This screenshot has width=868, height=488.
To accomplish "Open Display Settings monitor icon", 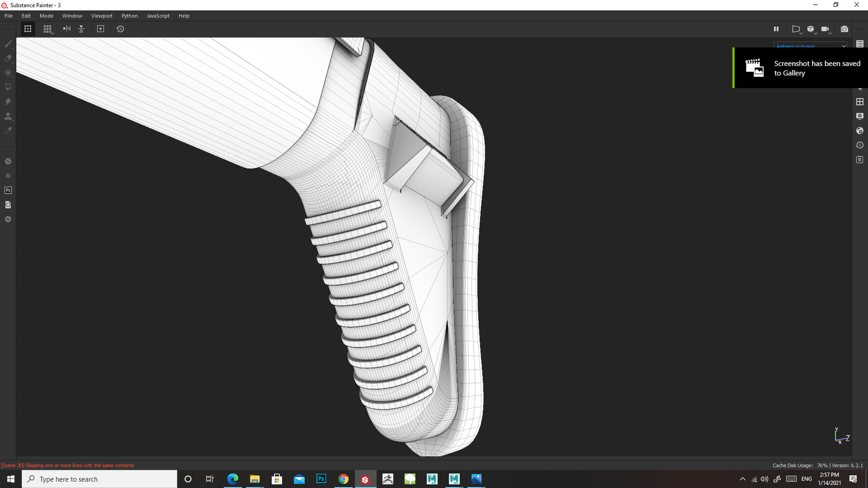I will click(860, 116).
